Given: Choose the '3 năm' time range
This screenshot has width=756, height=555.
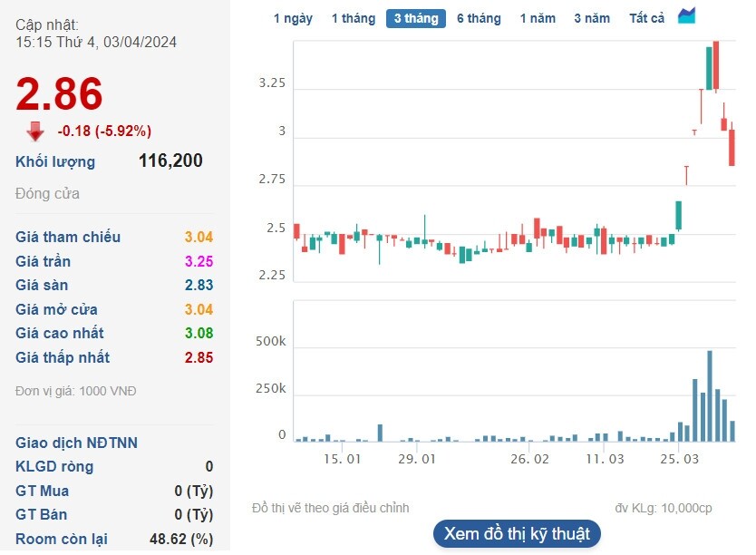Looking at the screenshot, I should pyautogui.click(x=592, y=18).
